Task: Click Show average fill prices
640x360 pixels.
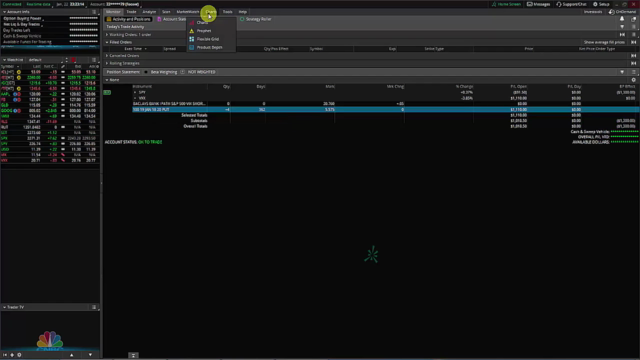Action: [x=604, y=42]
